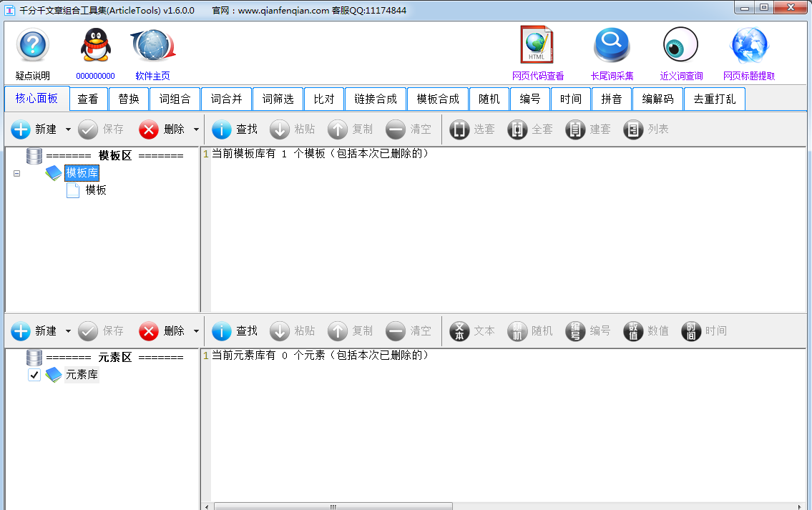Insert a 随机 element
This screenshot has height=510, width=812.
(x=530, y=331)
